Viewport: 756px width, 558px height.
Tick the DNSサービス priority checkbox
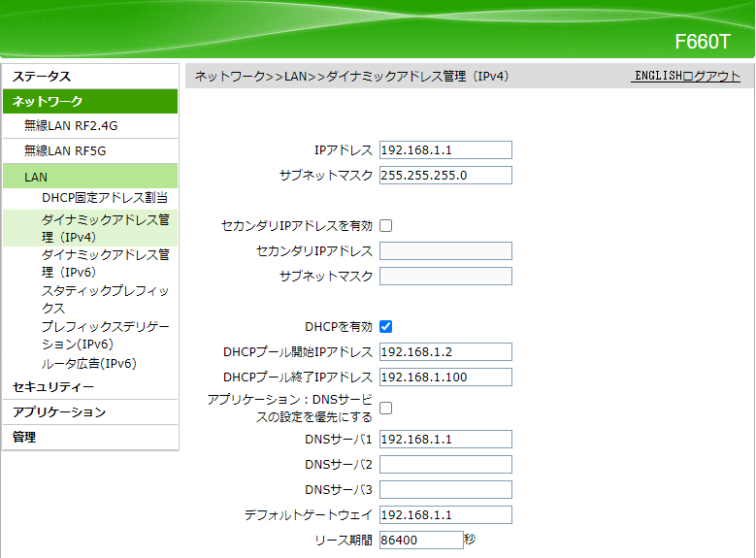point(385,408)
